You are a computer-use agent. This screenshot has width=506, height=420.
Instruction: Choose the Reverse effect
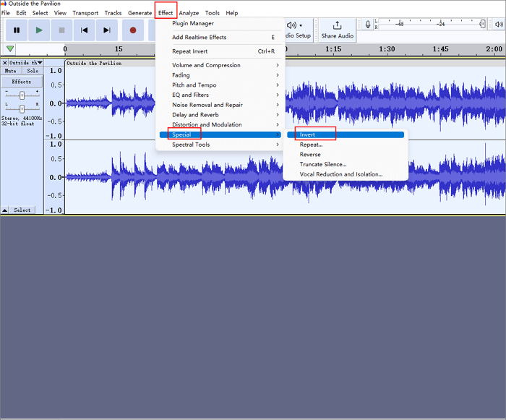point(346,155)
